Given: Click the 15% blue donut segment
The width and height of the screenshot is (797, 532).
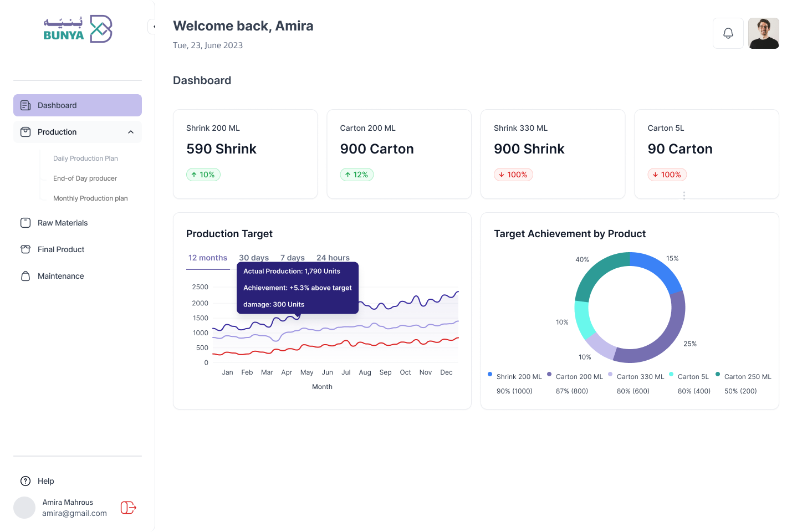Looking at the screenshot, I should (x=660, y=268).
